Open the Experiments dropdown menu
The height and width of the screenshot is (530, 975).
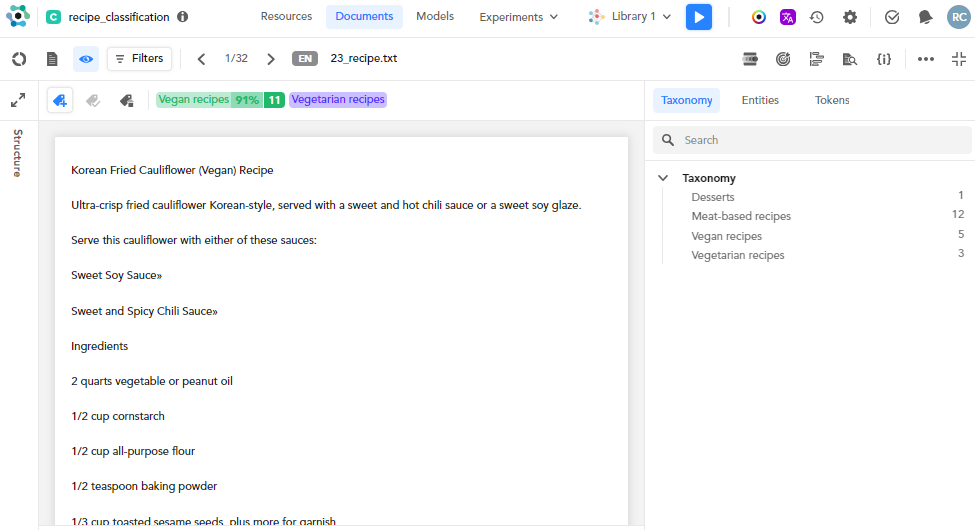pyautogui.click(x=518, y=17)
